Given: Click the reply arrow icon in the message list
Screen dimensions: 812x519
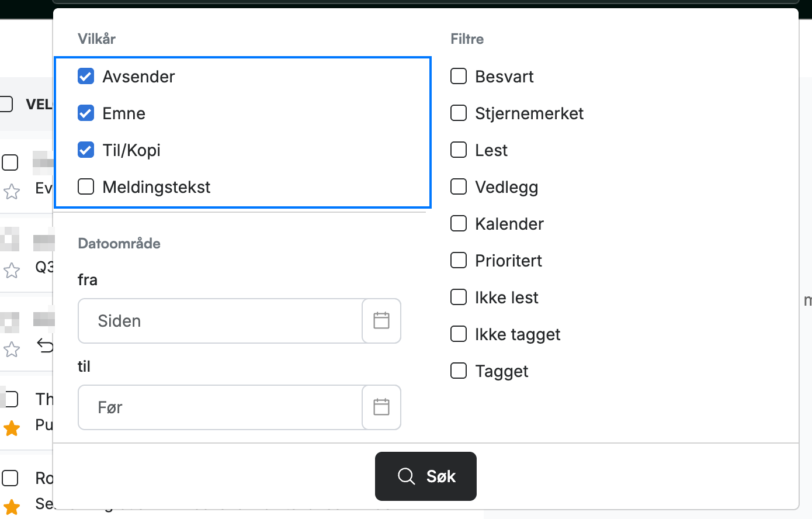Looking at the screenshot, I should [x=45, y=345].
